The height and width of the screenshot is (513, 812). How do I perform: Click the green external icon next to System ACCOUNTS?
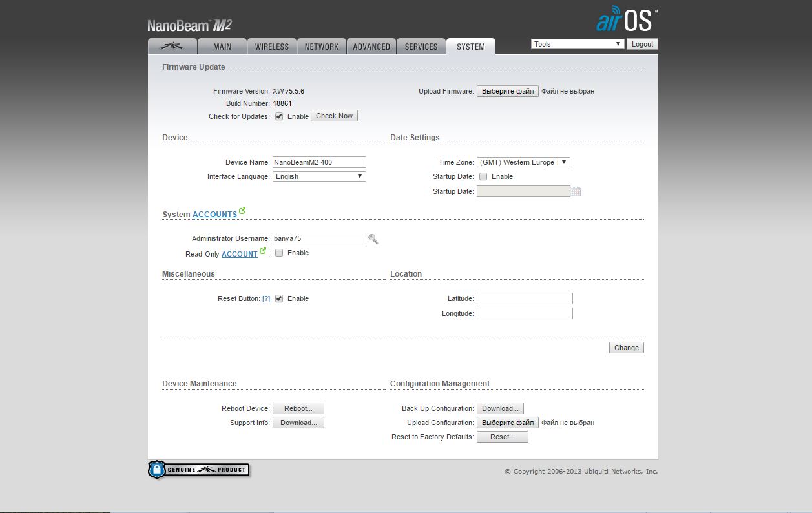[242, 211]
